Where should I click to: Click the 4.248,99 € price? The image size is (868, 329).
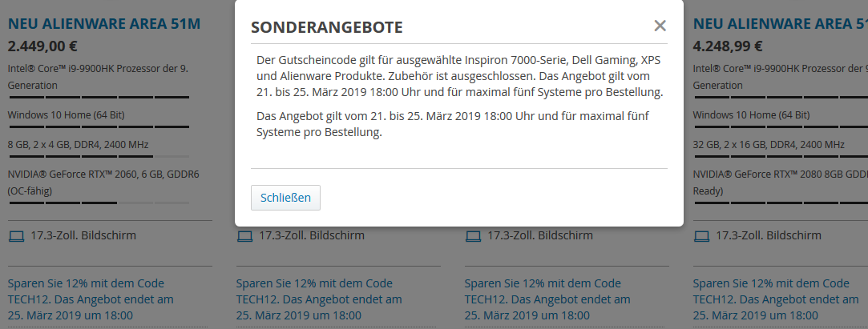click(x=728, y=46)
